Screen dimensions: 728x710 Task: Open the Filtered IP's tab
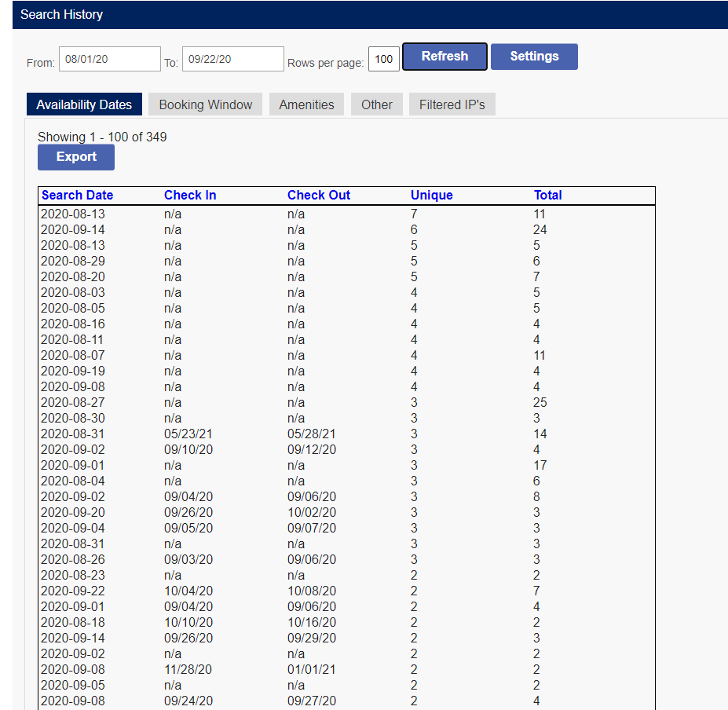(452, 104)
